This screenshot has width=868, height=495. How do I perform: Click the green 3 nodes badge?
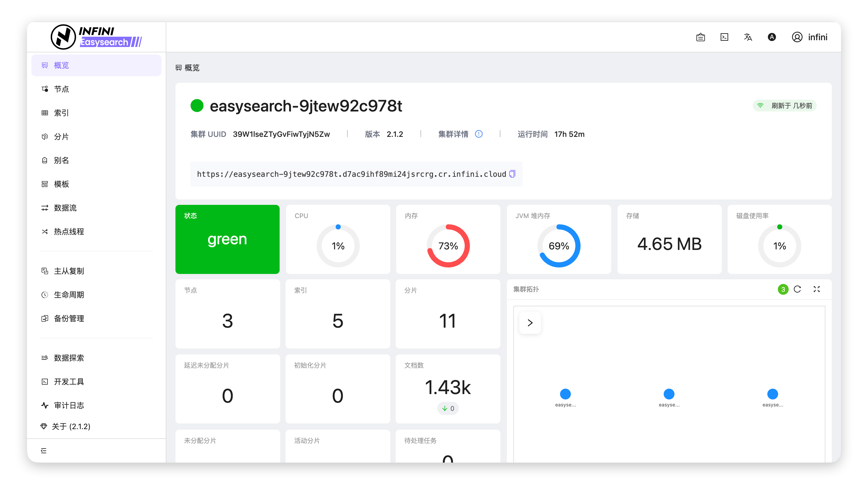(x=783, y=289)
